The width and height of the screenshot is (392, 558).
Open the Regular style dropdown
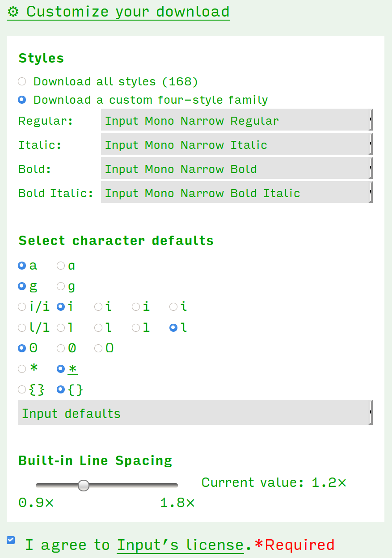[x=237, y=121]
